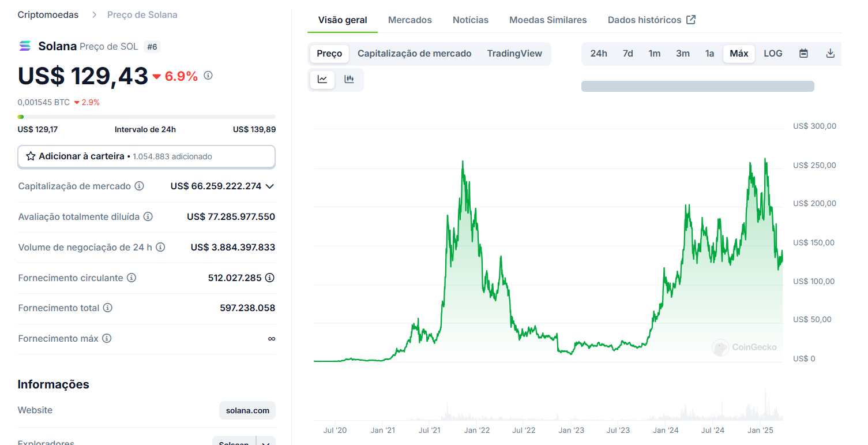
Task: Open Visão geral tab
Action: 343,20
